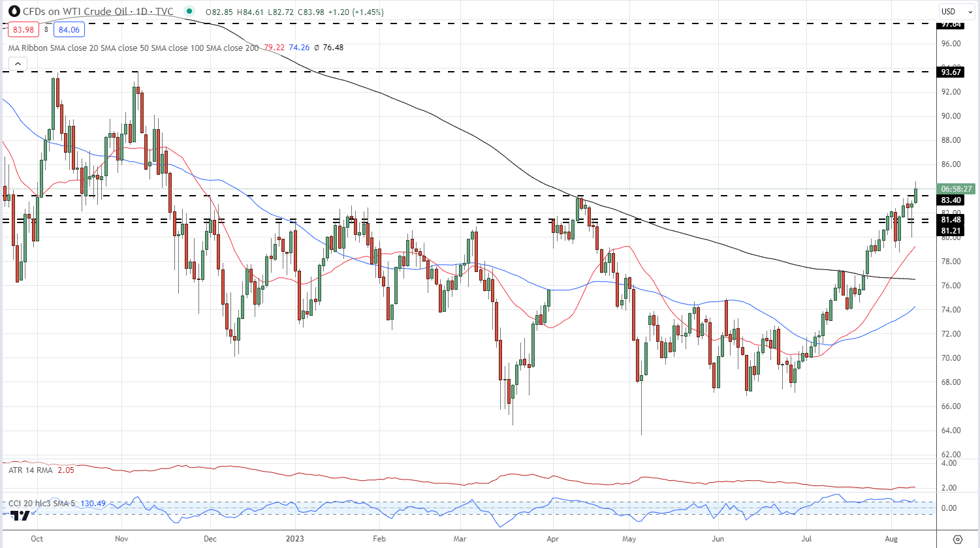
Task: Click the blue 74.26 SMA value
Action: [299, 48]
